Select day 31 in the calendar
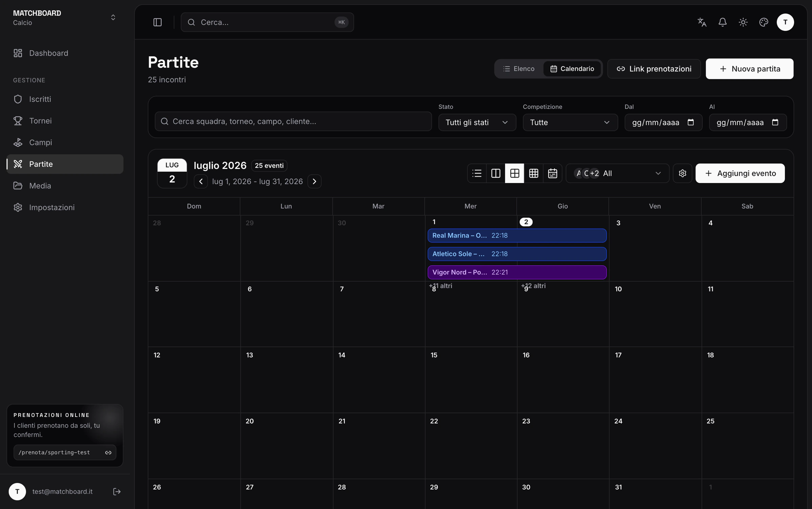This screenshot has width=812, height=509. click(618, 487)
